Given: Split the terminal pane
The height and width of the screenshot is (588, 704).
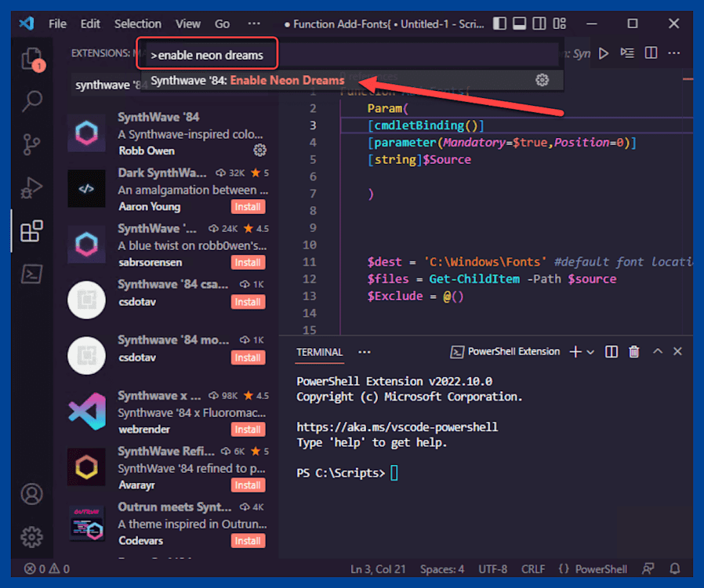Looking at the screenshot, I should [x=611, y=351].
